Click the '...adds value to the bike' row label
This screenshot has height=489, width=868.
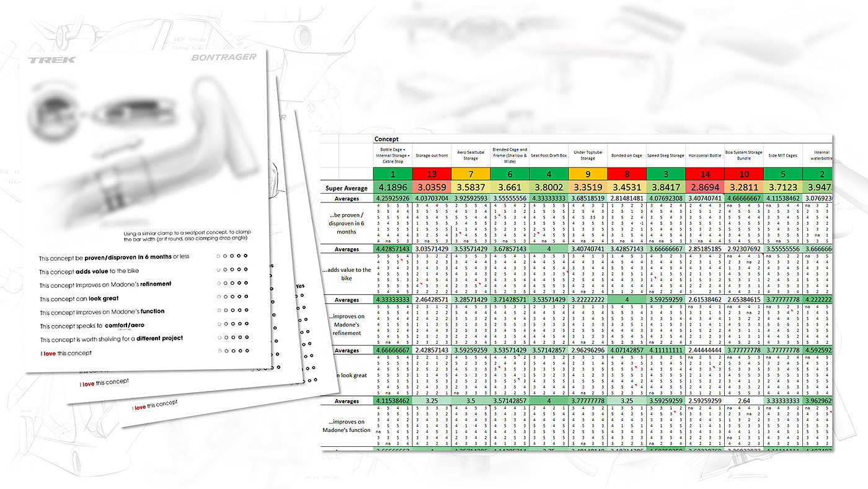347,274
